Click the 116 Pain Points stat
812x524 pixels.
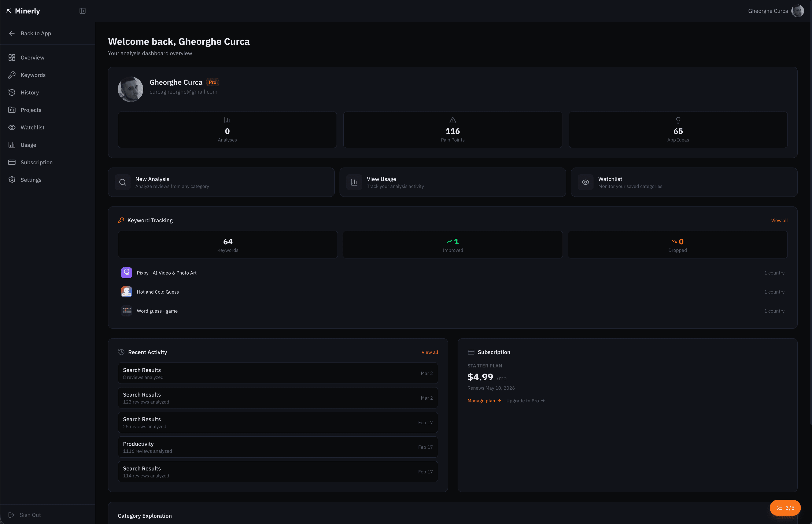click(x=453, y=130)
